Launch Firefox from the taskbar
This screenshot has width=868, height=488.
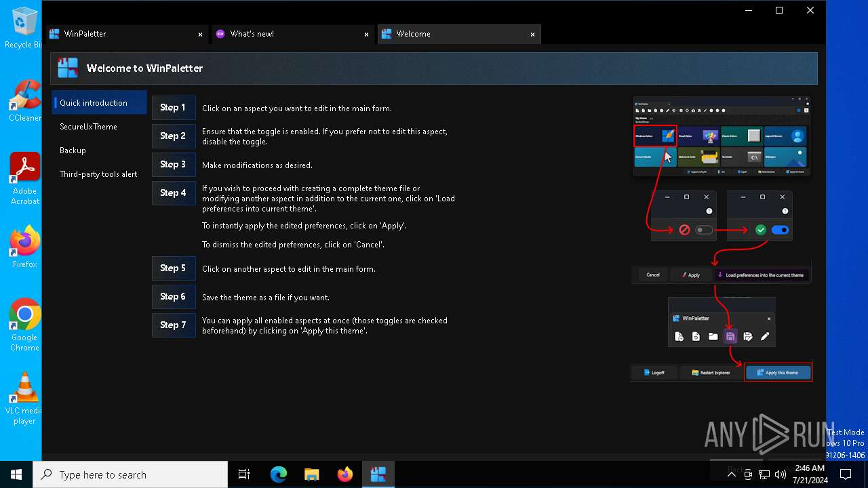coord(344,474)
